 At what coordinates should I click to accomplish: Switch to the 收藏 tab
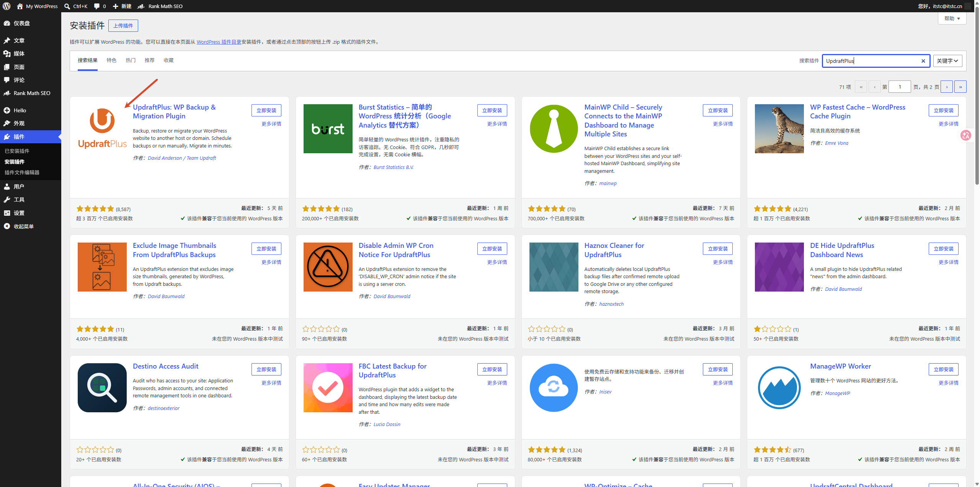(x=168, y=61)
